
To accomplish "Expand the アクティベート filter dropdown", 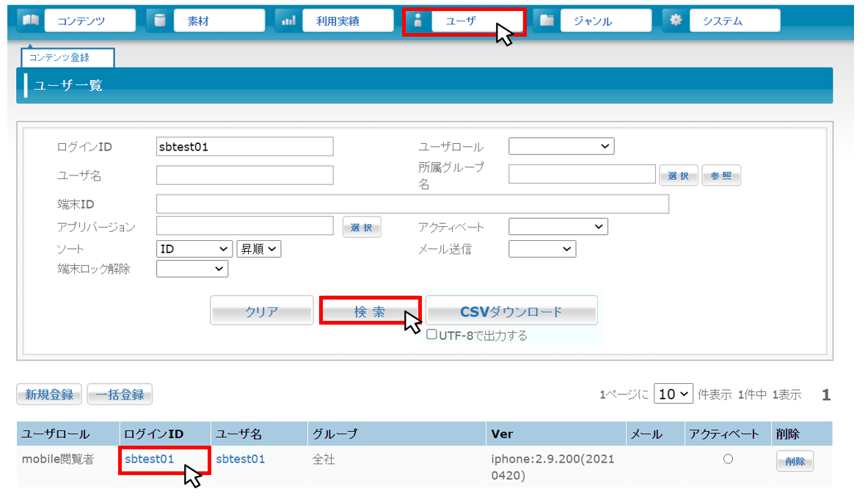I will 558,226.
